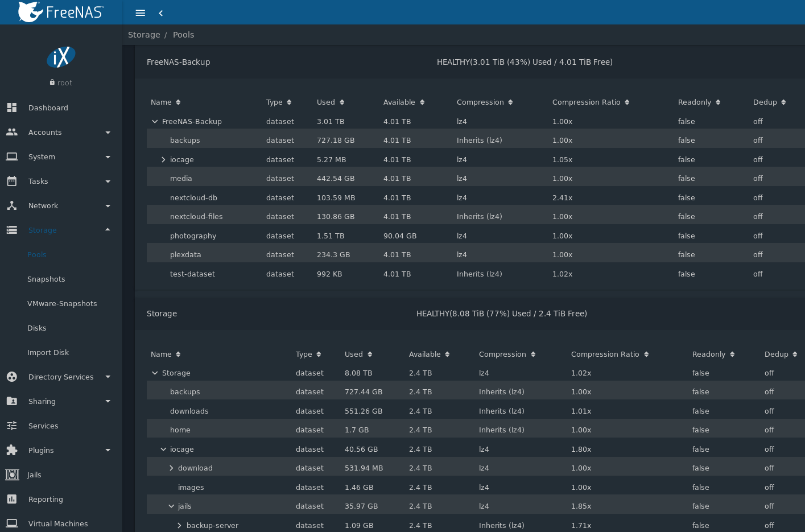Open Import Disk submenu item
The width and height of the screenshot is (805, 532).
coord(48,352)
